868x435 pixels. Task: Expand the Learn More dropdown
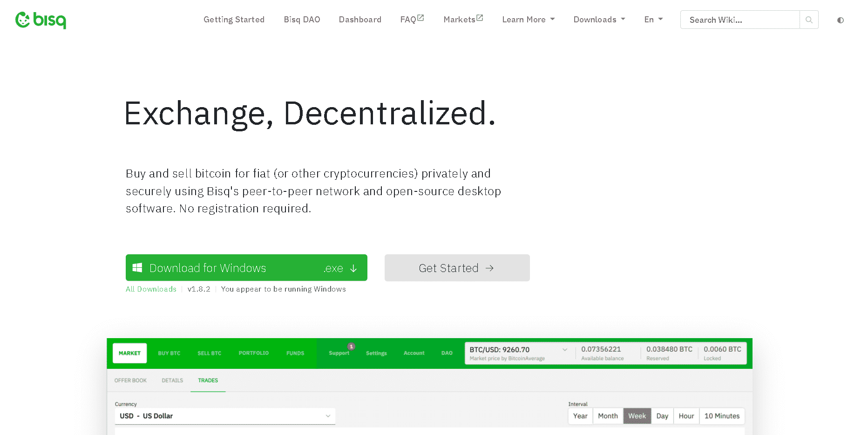(529, 20)
